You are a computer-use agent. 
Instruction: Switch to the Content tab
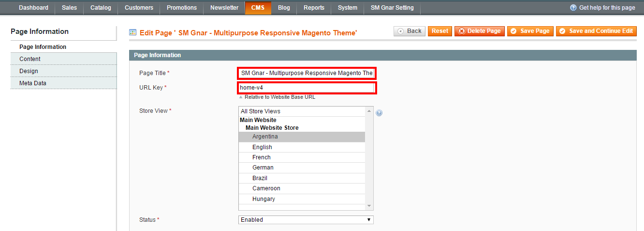pyautogui.click(x=63, y=59)
